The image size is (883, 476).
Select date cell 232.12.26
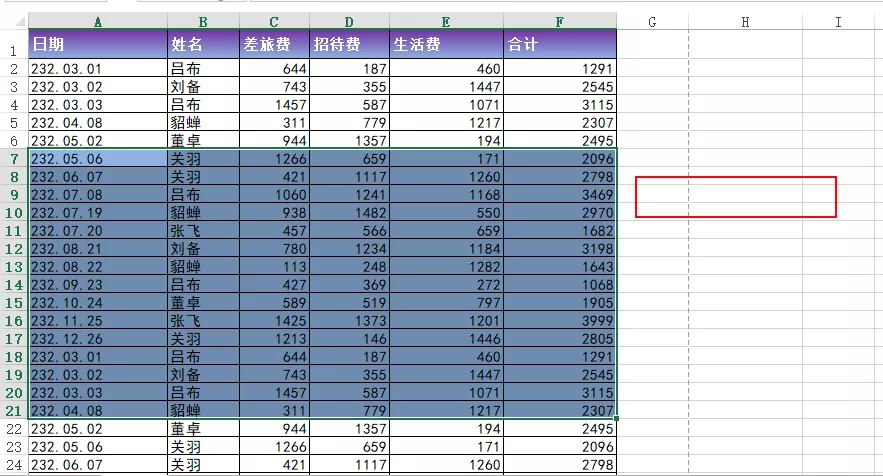click(x=98, y=339)
